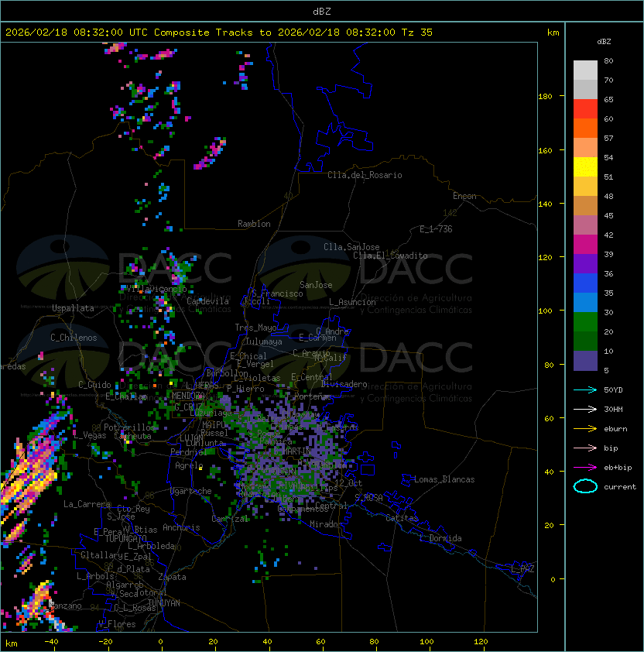Click the 'Potrerillos' map label
This screenshot has width=644, height=652.
coord(129,427)
